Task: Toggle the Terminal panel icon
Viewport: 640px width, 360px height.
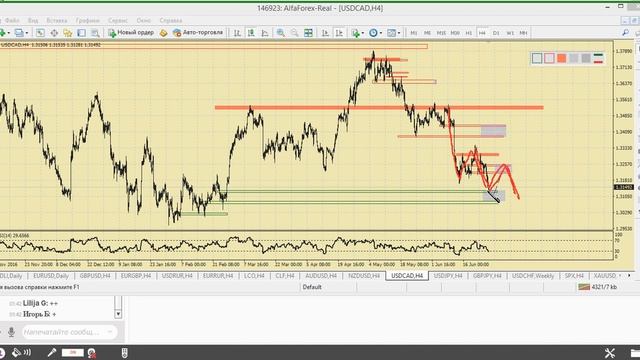Action: [82, 33]
